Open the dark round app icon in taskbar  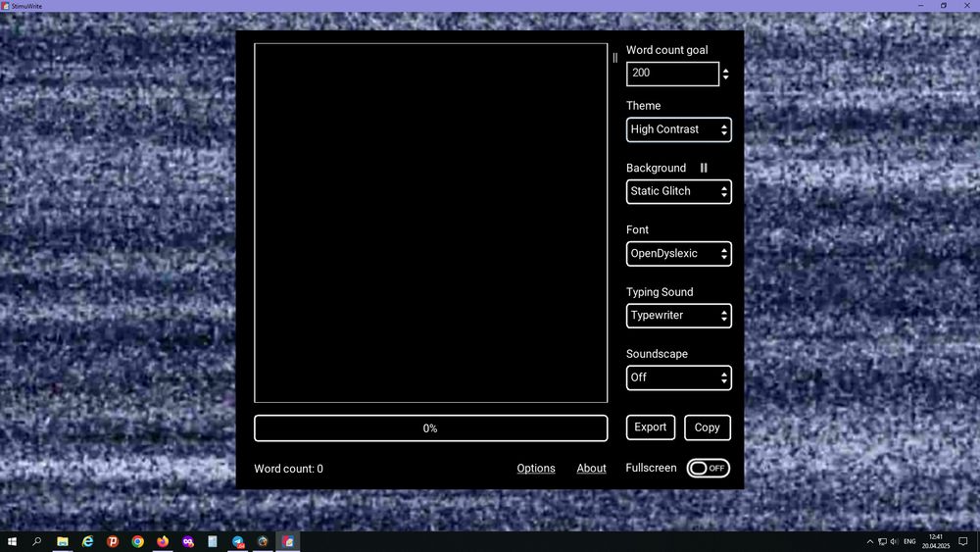[263, 541]
